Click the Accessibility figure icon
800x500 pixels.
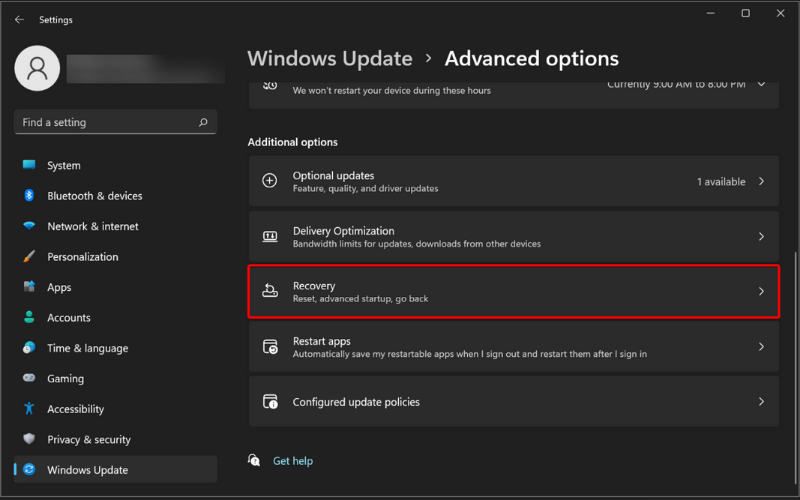point(29,408)
